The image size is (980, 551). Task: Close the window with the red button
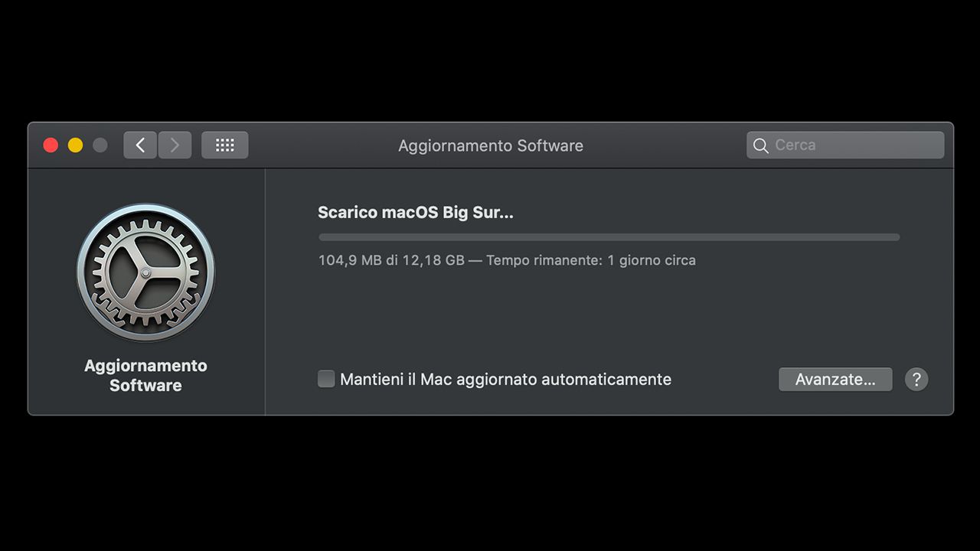click(x=51, y=145)
